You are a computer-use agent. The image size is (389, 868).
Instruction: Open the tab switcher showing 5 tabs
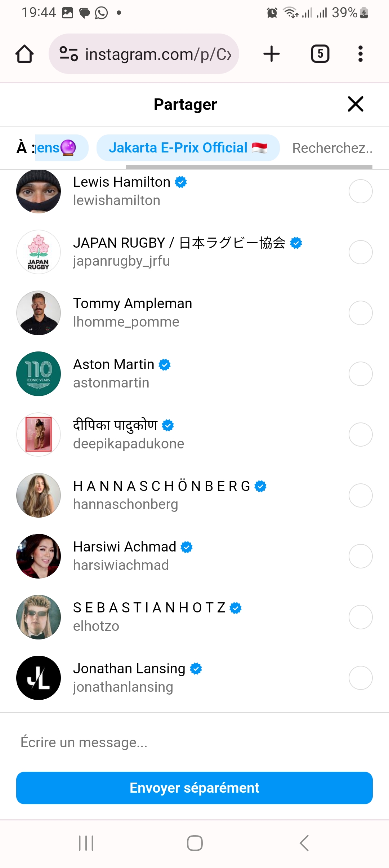[x=320, y=54]
